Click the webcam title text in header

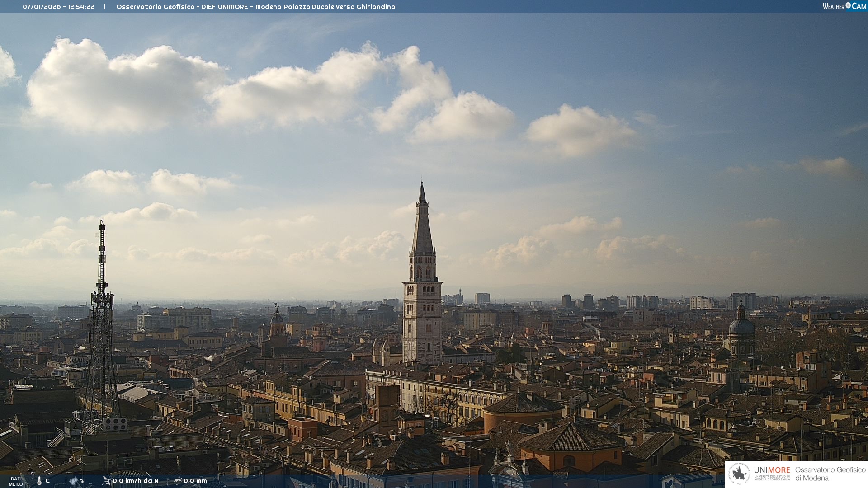(x=255, y=7)
